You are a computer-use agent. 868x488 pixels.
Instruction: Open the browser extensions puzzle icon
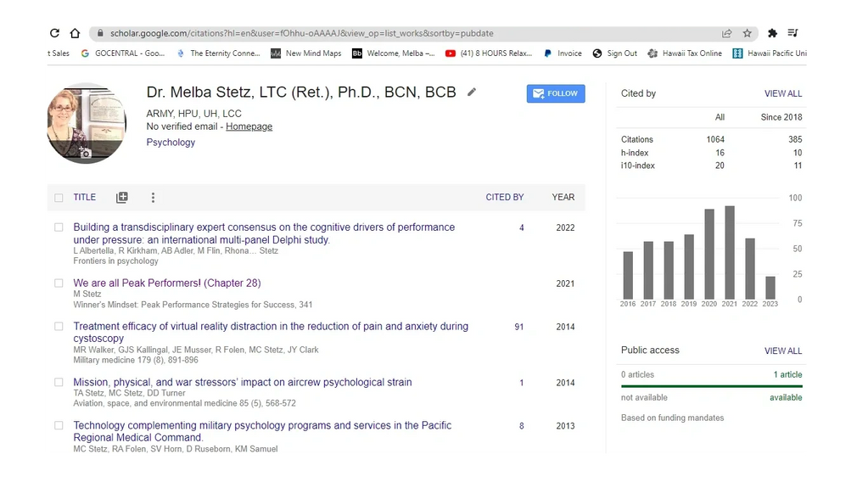pyautogui.click(x=772, y=33)
